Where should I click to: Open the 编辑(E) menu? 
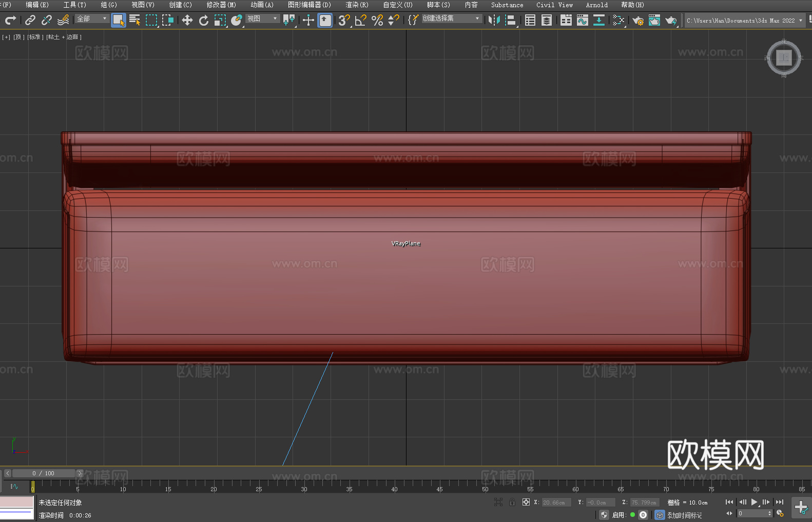click(37, 5)
